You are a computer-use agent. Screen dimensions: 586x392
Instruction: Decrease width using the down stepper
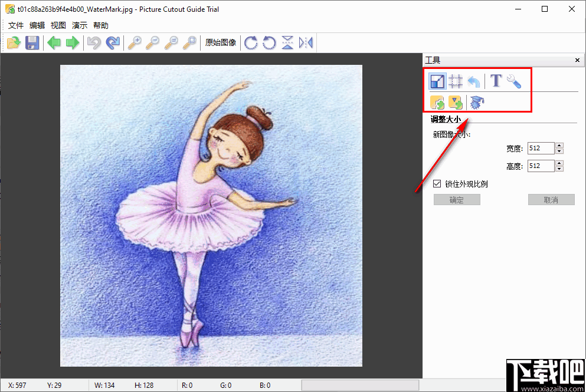pyautogui.click(x=559, y=151)
